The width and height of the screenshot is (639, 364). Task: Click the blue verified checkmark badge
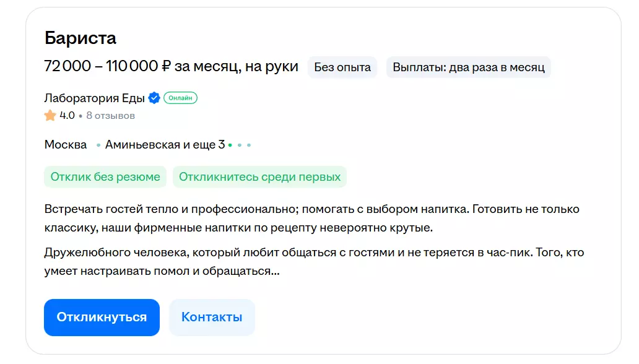coord(154,98)
